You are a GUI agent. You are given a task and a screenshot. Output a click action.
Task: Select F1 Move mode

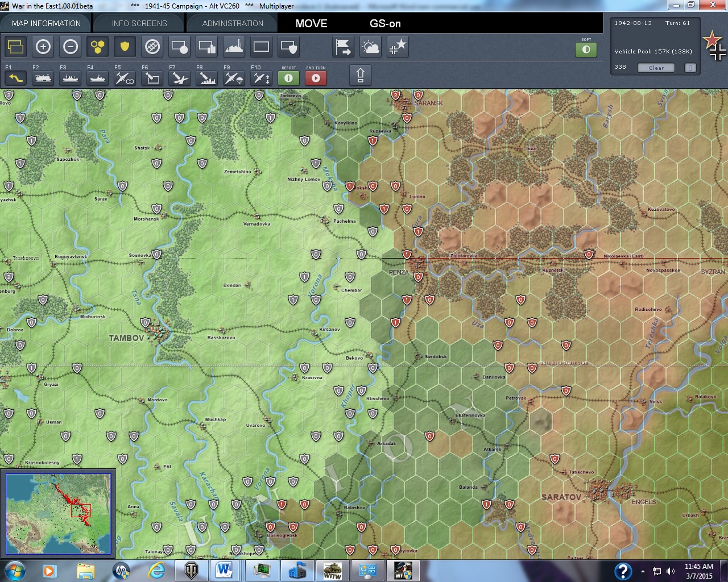point(16,78)
